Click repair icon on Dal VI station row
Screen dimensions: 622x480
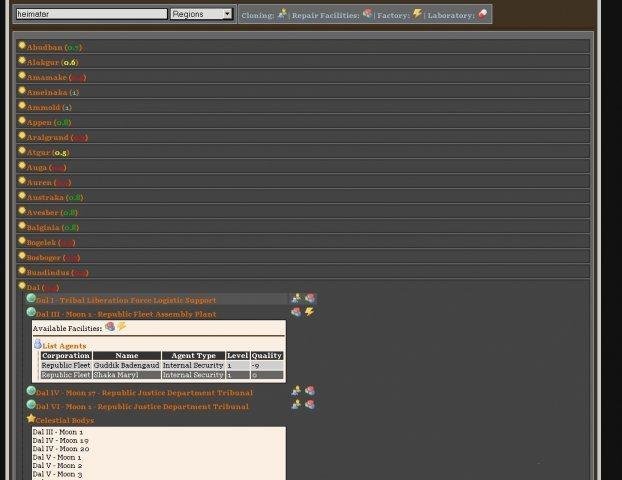pos(310,405)
